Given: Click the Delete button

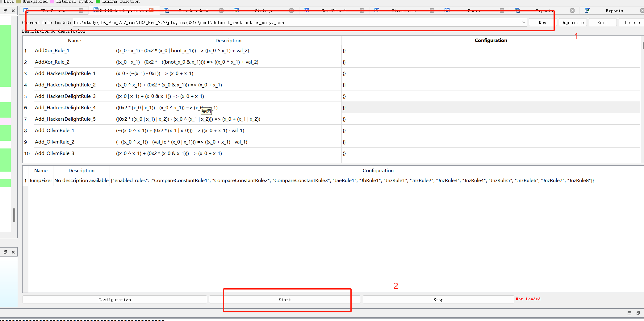Looking at the screenshot, I should (632, 22).
